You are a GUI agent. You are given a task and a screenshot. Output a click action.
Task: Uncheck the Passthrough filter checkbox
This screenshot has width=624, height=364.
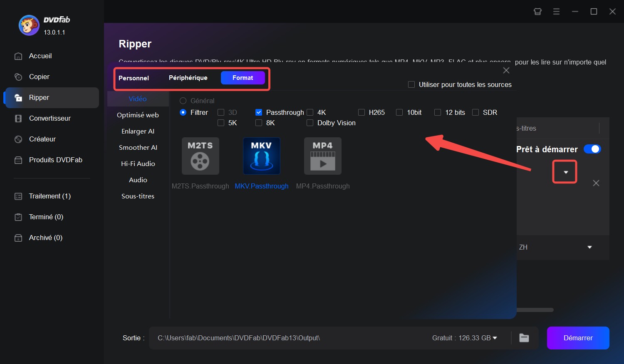(259, 112)
